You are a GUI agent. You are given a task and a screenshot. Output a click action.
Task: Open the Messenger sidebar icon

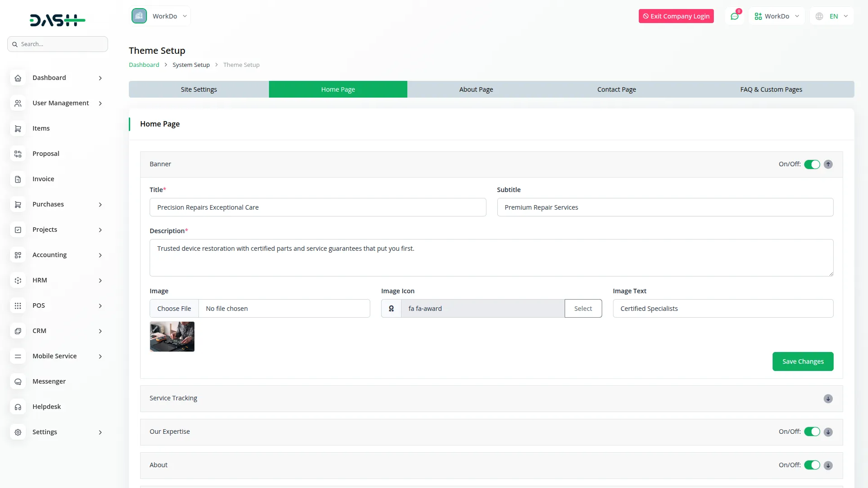click(18, 381)
